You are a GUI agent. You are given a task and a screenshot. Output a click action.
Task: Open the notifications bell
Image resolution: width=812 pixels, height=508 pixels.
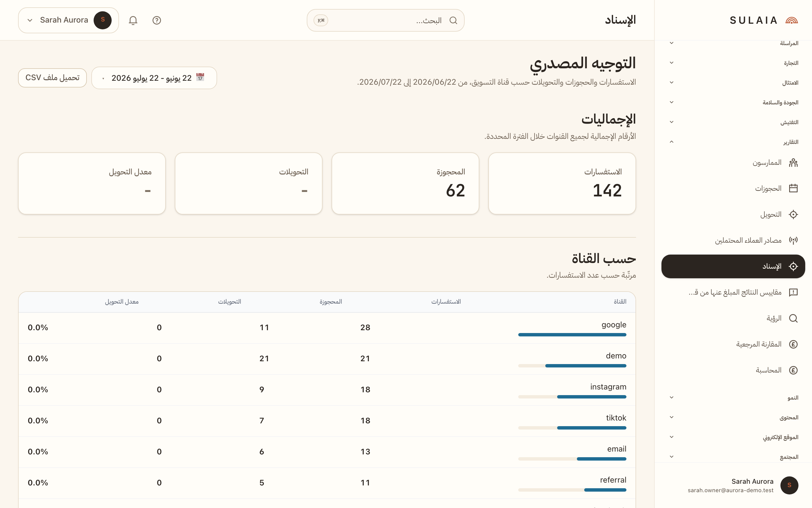(133, 21)
